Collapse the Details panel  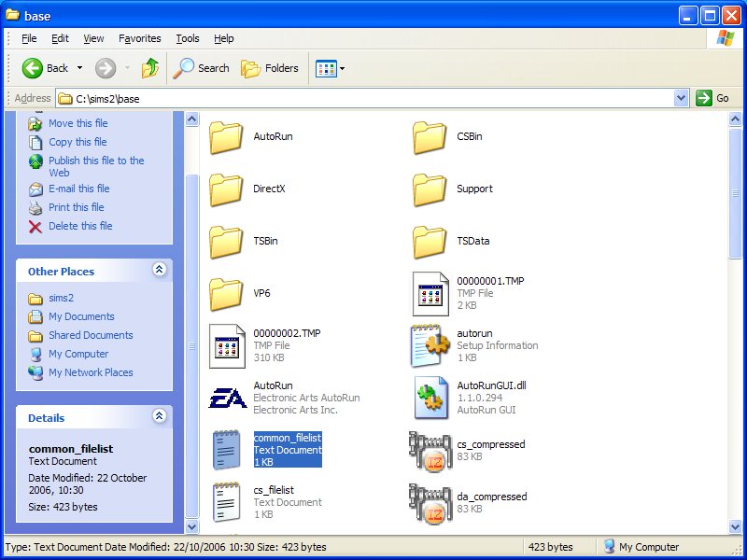[x=159, y=415]
